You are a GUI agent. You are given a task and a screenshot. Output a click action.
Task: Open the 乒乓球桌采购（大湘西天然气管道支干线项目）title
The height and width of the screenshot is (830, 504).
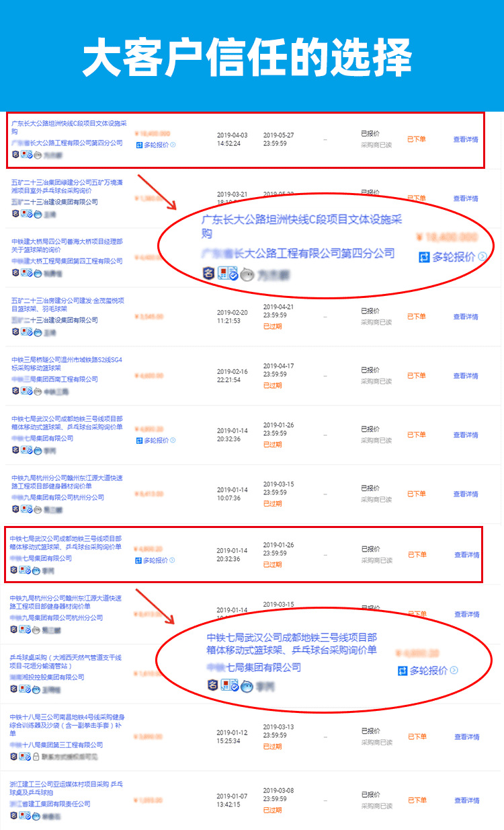coord(67,662)
